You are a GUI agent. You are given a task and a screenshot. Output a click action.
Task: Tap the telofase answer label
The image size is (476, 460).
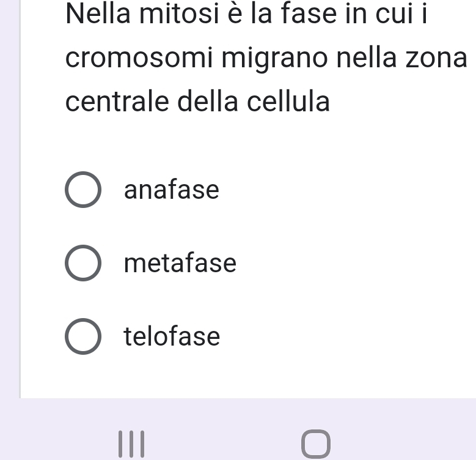tap(172, 336)
